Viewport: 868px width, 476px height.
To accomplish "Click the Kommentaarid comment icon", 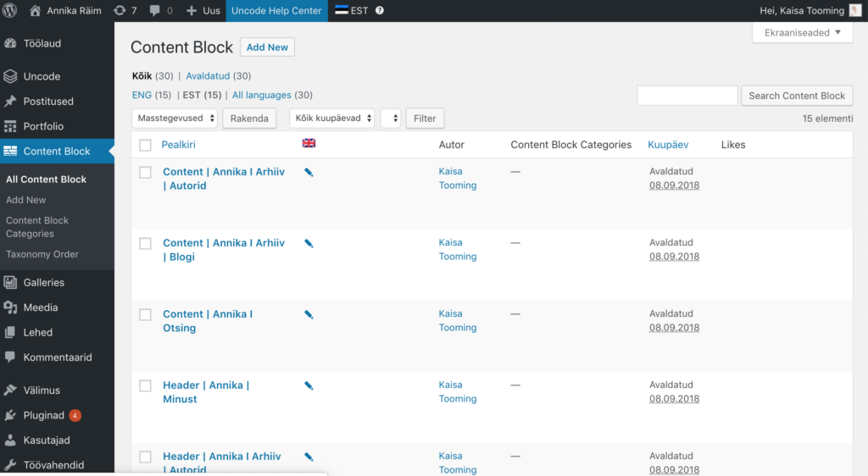I will tap(10, 357).
